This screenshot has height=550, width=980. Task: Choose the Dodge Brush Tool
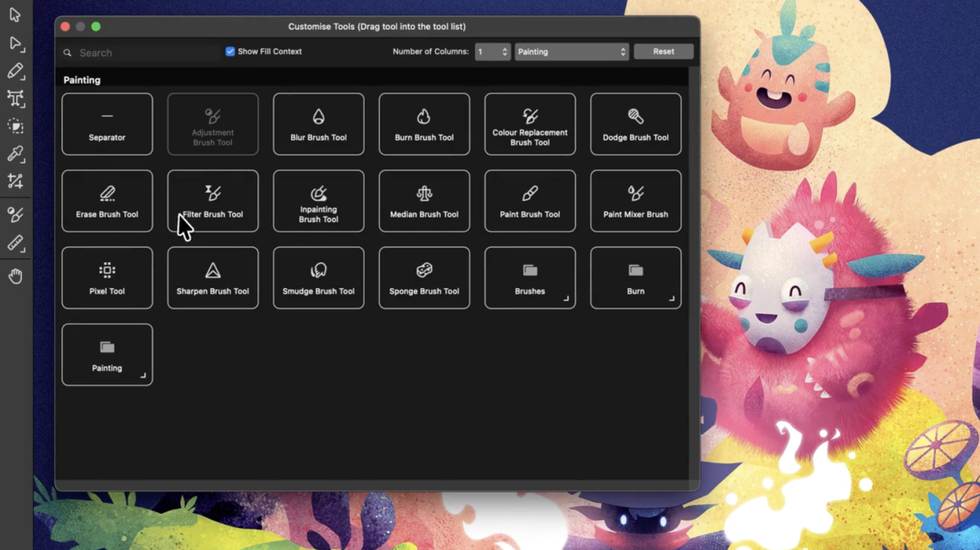635,124
